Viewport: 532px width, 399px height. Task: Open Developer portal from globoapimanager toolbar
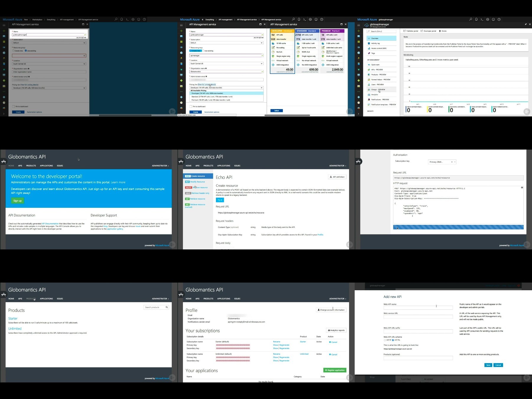click(428, 31)
